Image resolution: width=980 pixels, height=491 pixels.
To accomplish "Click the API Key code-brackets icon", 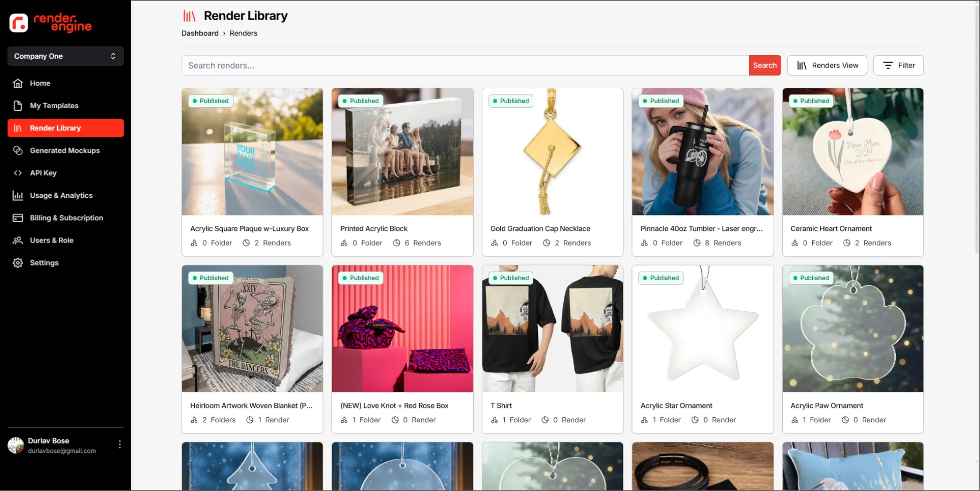I will pyautogui.click(x=18, y=173).
